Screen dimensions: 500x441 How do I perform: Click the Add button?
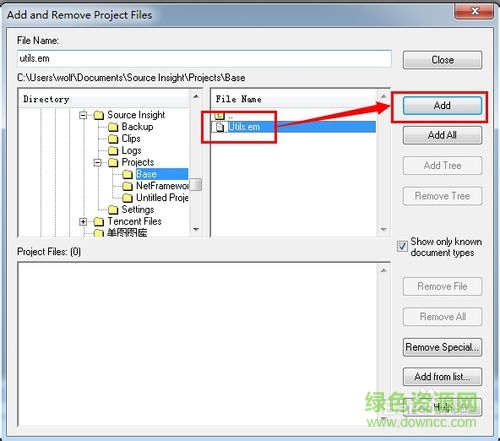442,106
